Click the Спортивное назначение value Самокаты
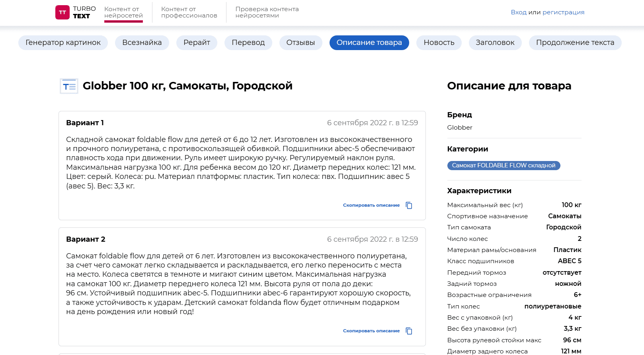This screenshot has height=355, width=644. (x=565, y=216)
